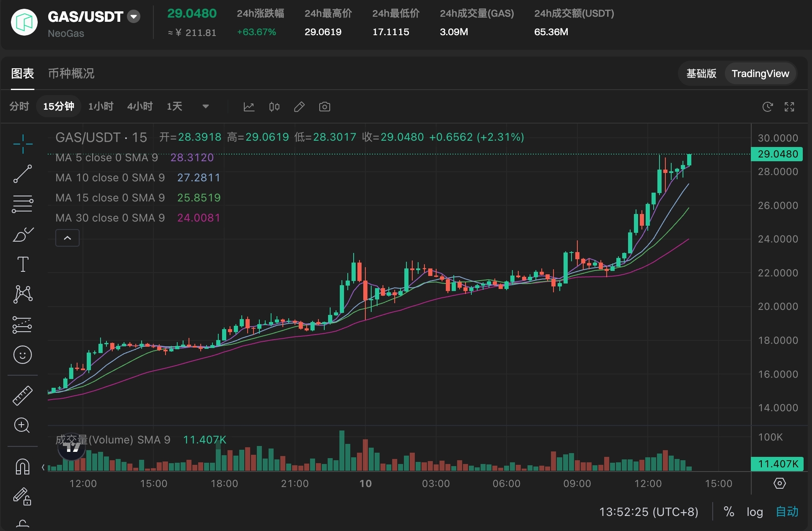Expand more time interval options
Screen dimensions: 812x531
tap(205, 106)
